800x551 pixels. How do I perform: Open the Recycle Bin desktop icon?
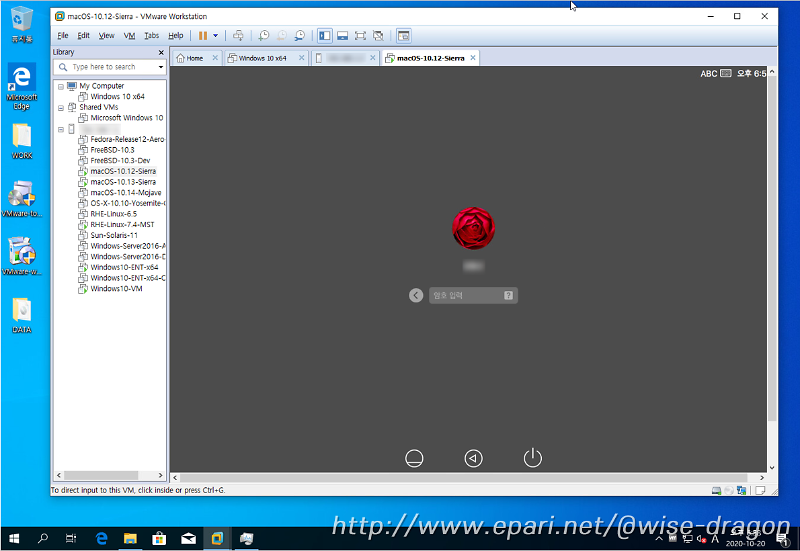(21, 24)
